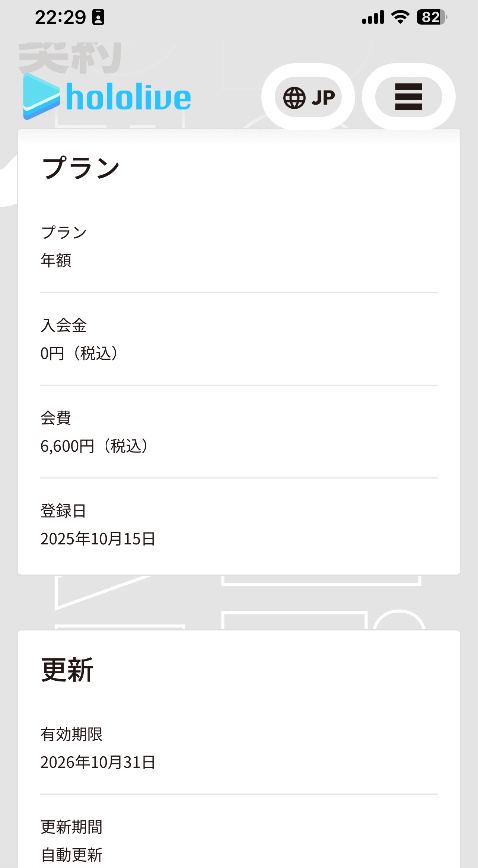Click the 有効期限 date 2026年10月31日

click(98, 762)
